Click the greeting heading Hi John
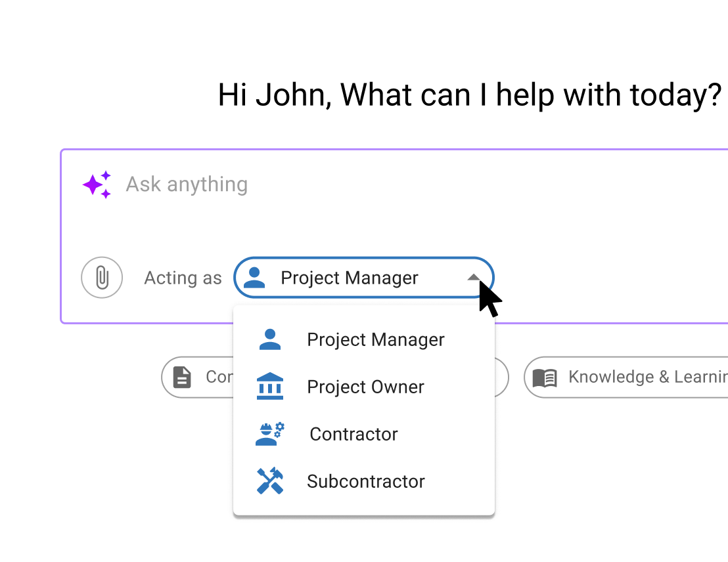Viewport: 728px width, 562px height. [x=470, y=95]
